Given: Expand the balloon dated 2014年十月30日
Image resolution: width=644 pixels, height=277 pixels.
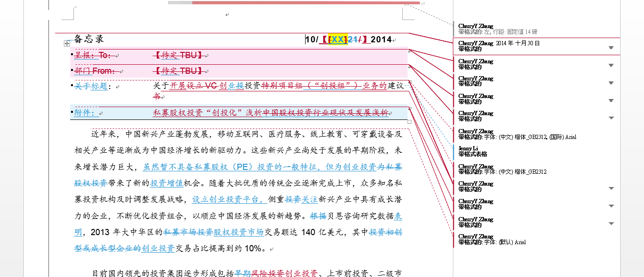Looking at the screenshot, I should [611, 48].
